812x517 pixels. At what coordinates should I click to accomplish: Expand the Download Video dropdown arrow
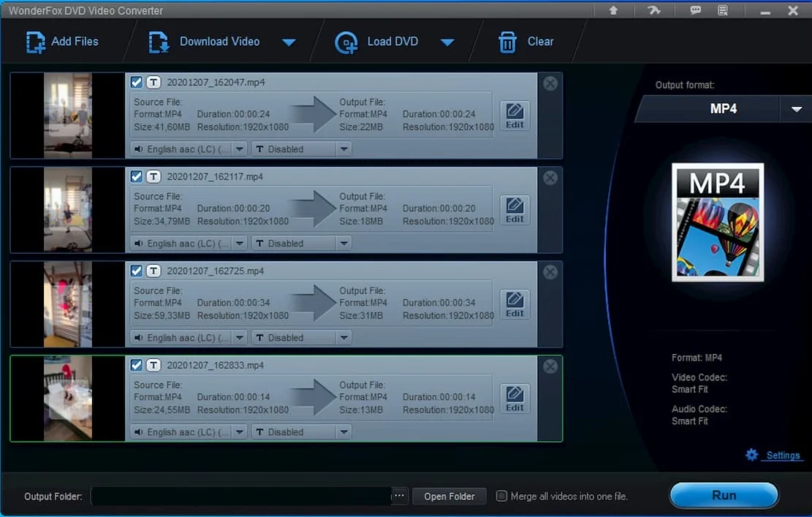point(289,42)
